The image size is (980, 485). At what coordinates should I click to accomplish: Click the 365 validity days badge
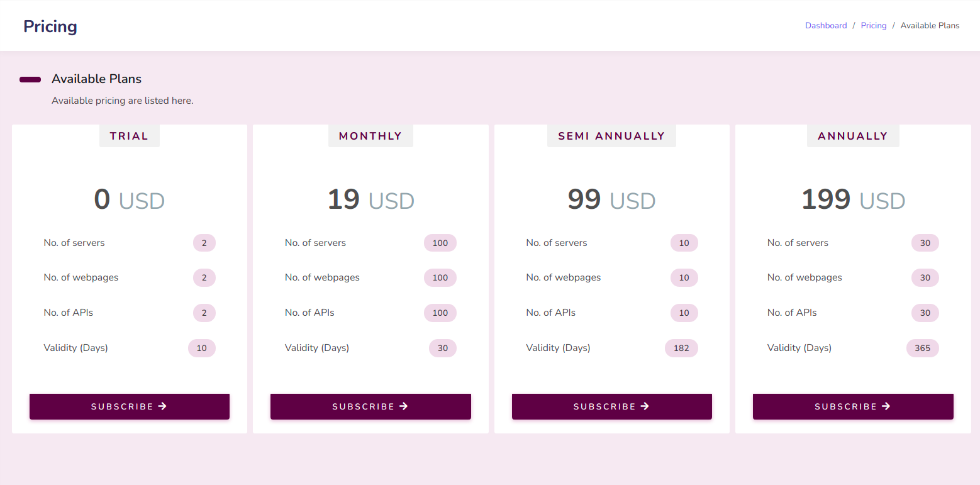tap(922, 348)
